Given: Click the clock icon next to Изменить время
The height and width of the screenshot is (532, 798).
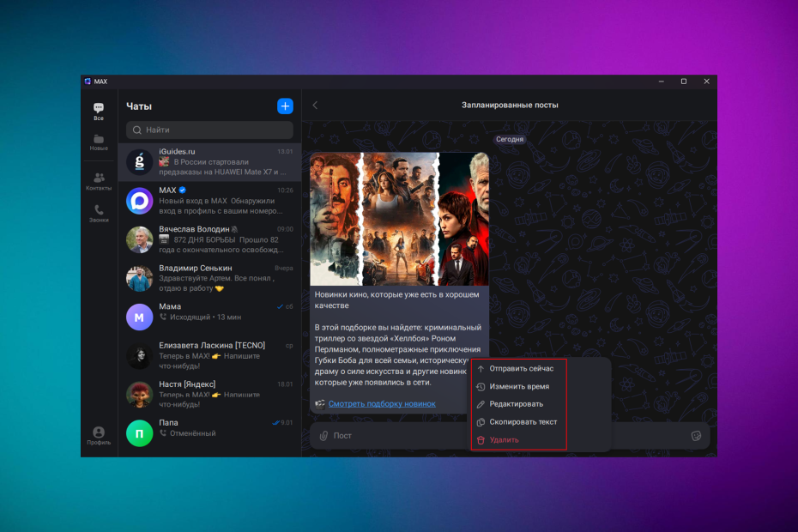Looking at the screenshot, I should click(481, 386).
